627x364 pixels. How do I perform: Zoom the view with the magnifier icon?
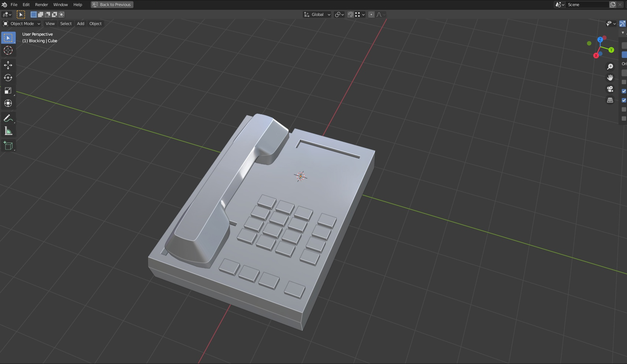(610, 66)
